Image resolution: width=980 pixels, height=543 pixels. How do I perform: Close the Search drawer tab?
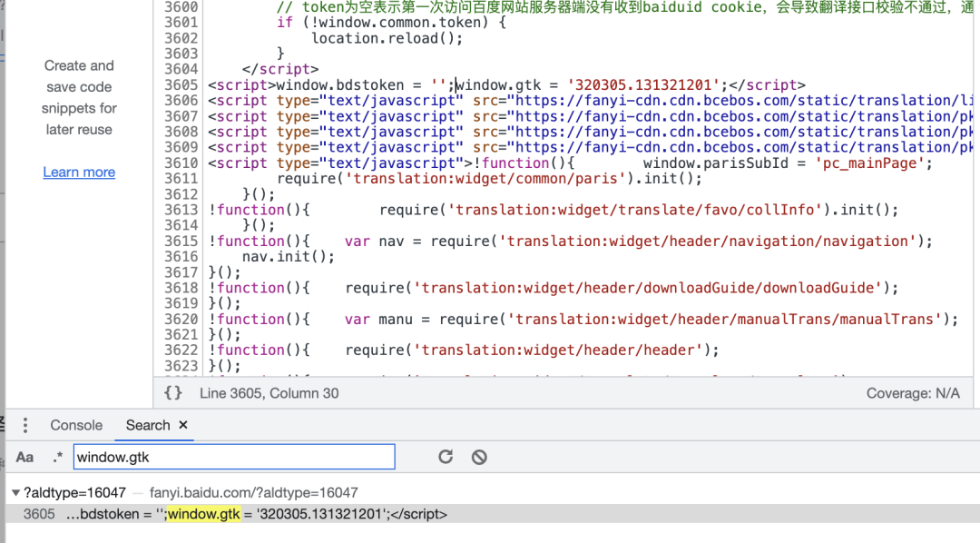point(183,425)
